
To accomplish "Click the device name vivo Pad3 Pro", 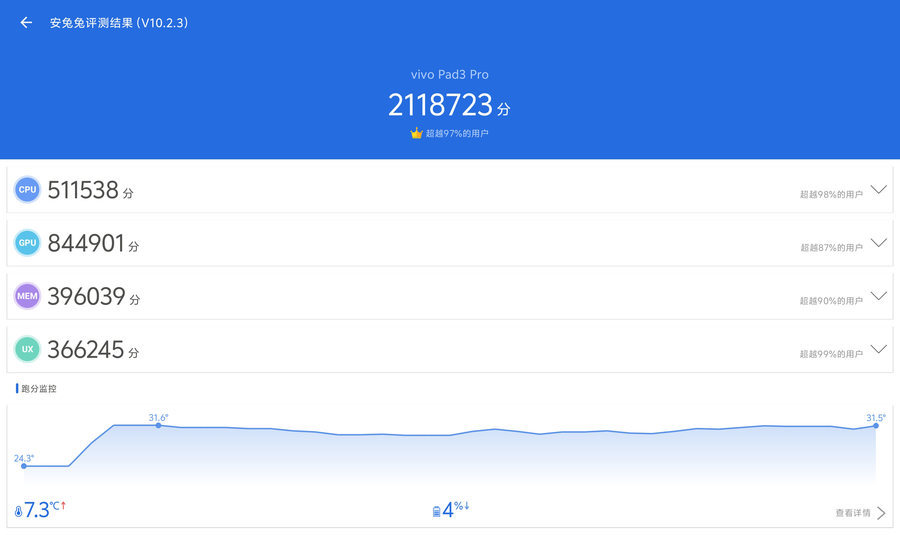I will click(449, 74).
